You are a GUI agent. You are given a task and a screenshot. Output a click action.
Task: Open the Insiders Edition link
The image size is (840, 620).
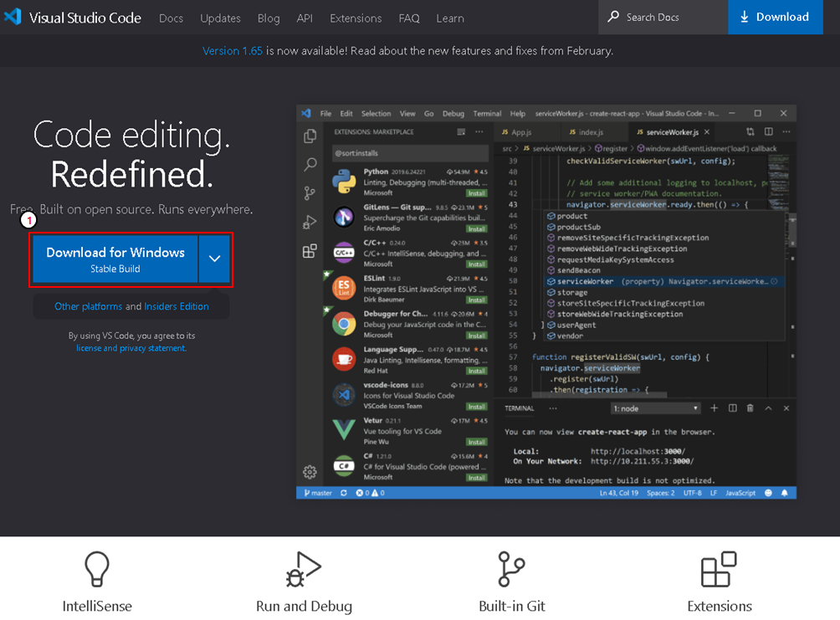pyautogui.click(x=177, y=306)
